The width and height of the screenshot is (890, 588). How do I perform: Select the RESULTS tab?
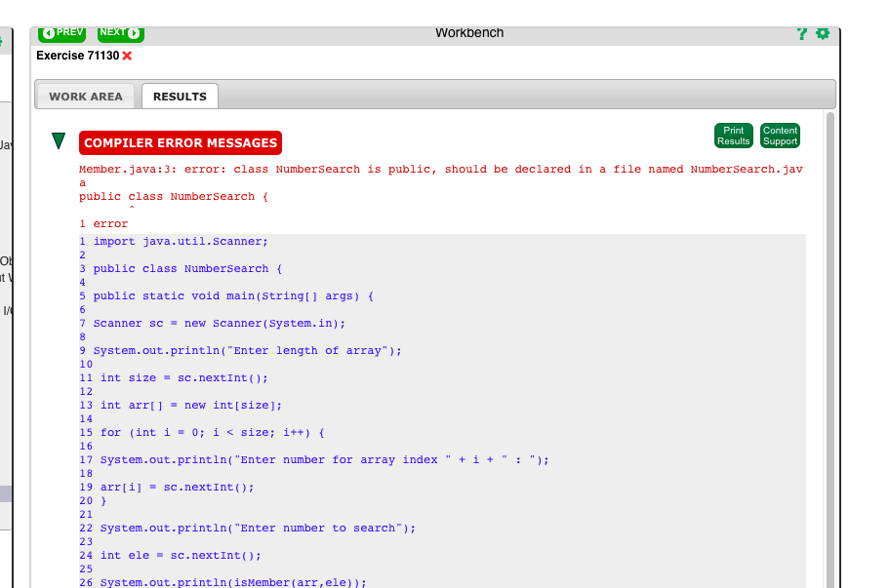180,96
